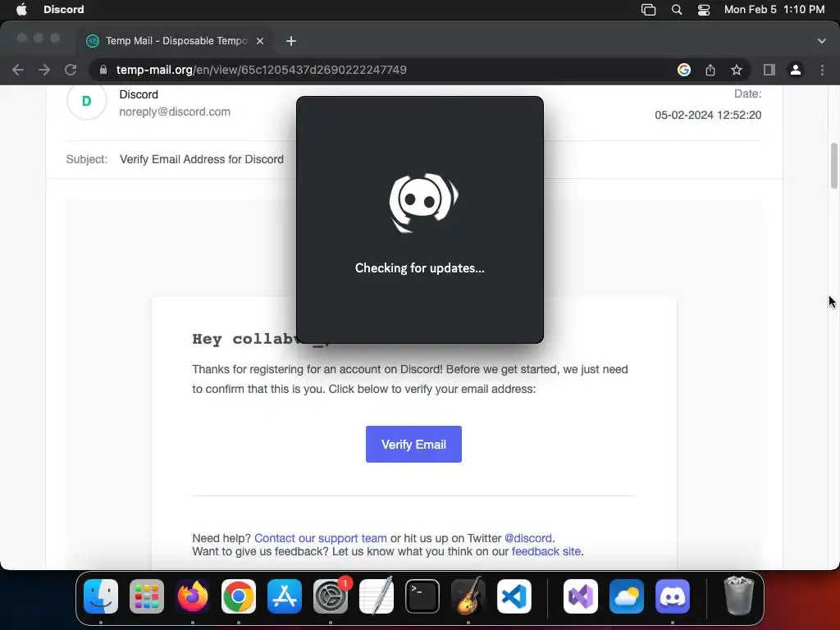Viewport: 840px width, 630px height.
Task: Click Checking for updates text
Action: pyautogui.click(x=419, y=268)
